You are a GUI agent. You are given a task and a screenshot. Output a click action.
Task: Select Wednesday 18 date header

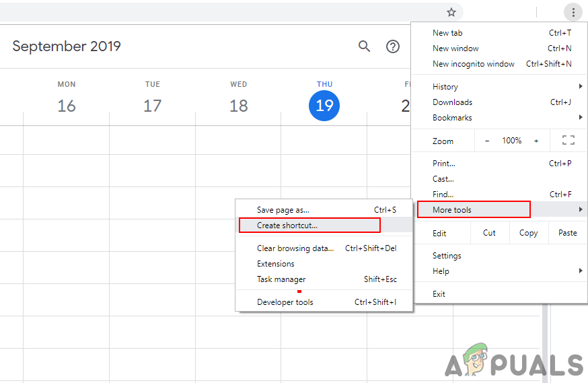tap(239, 106)
